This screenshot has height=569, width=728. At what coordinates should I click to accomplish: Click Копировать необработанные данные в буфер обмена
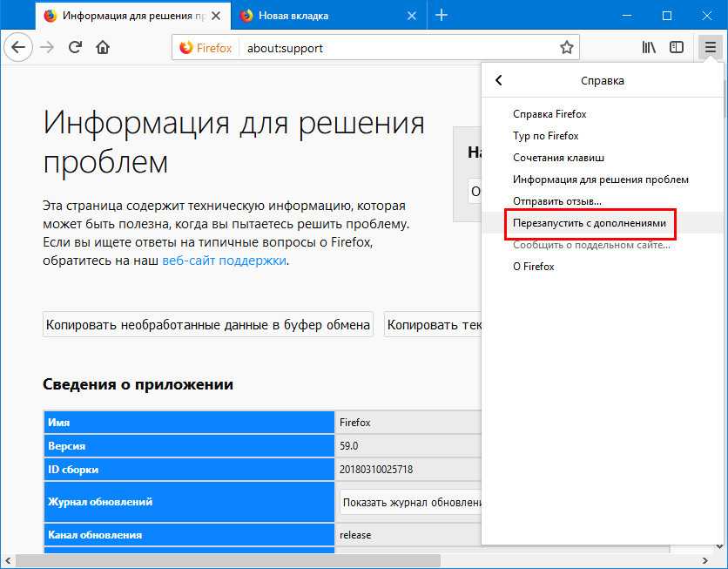click(x=207, y=325)
